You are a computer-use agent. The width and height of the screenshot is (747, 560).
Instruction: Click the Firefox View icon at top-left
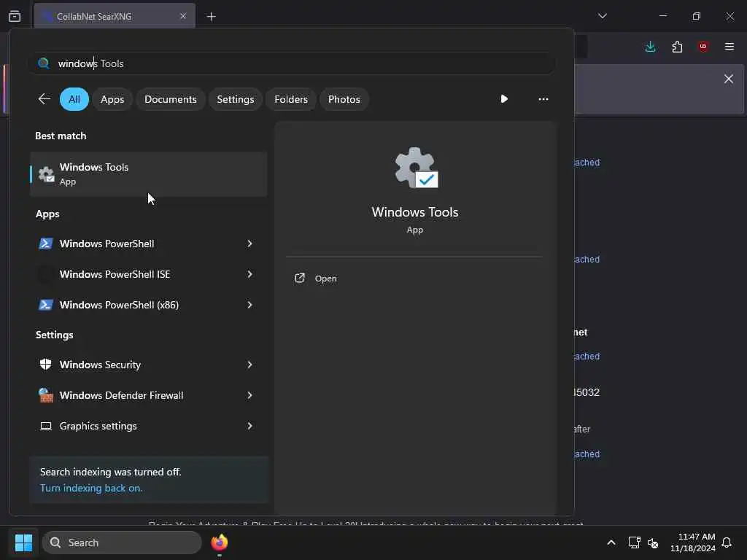(15, 16)
